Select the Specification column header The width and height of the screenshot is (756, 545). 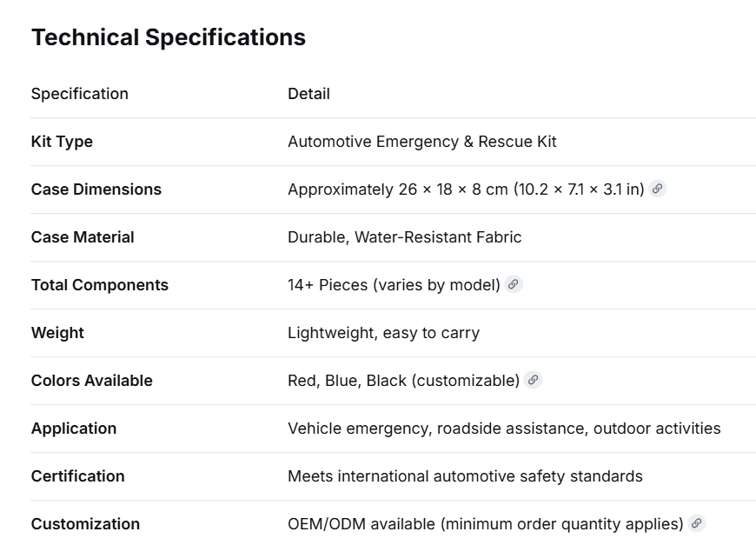[x=80, y=94]
